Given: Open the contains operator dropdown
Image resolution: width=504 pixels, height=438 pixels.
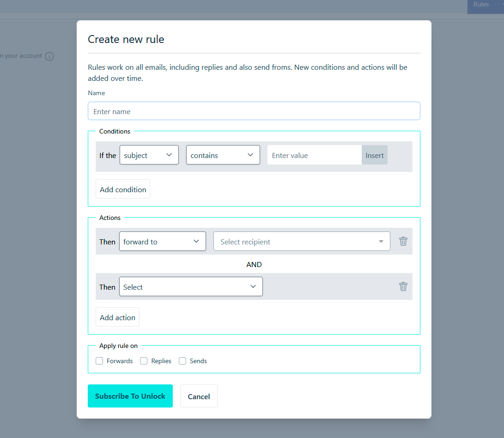Looking at the screenshot, I should (x=223, y=155).
